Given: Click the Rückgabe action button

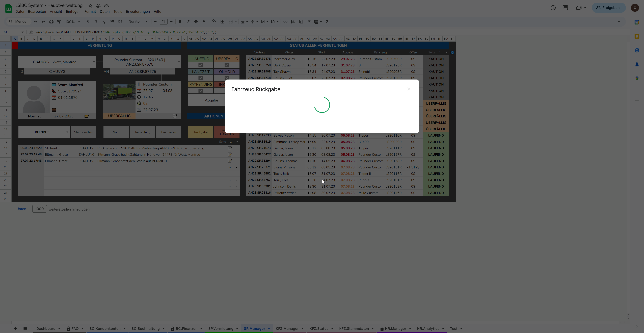Looking at the screenshot, I should coord(201,132).
